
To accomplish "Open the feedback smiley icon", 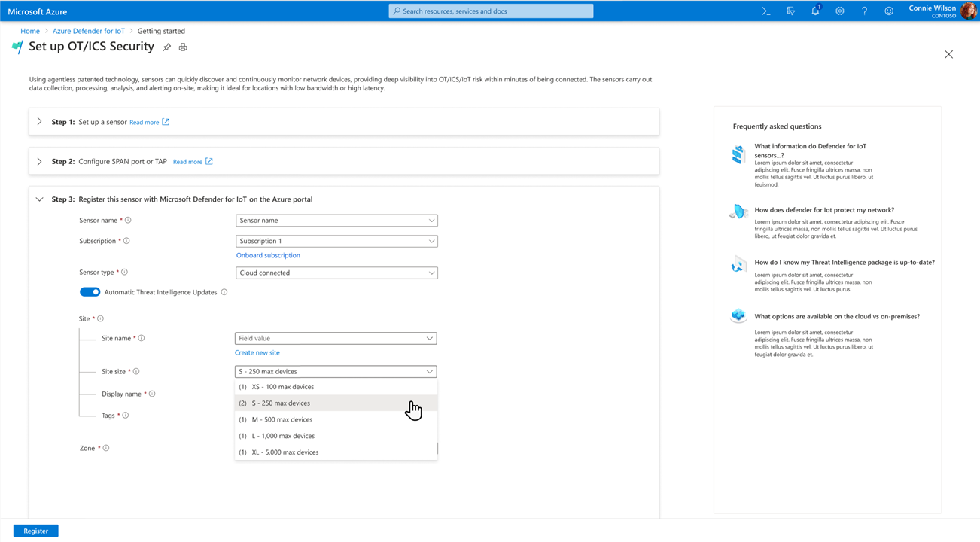I will [889, 11].
